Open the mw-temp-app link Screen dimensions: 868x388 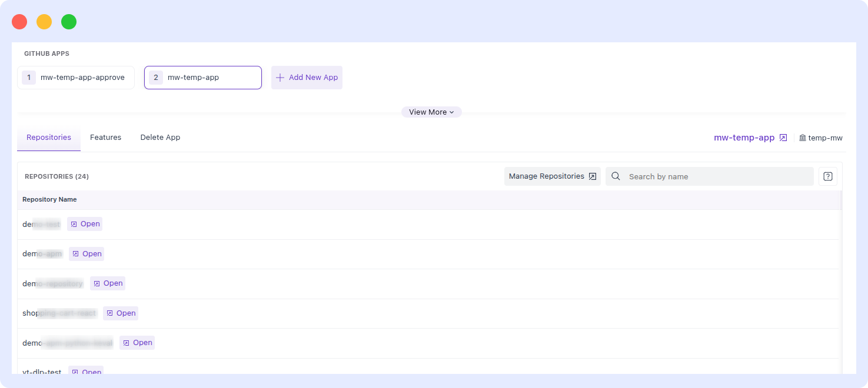(744, 137)
